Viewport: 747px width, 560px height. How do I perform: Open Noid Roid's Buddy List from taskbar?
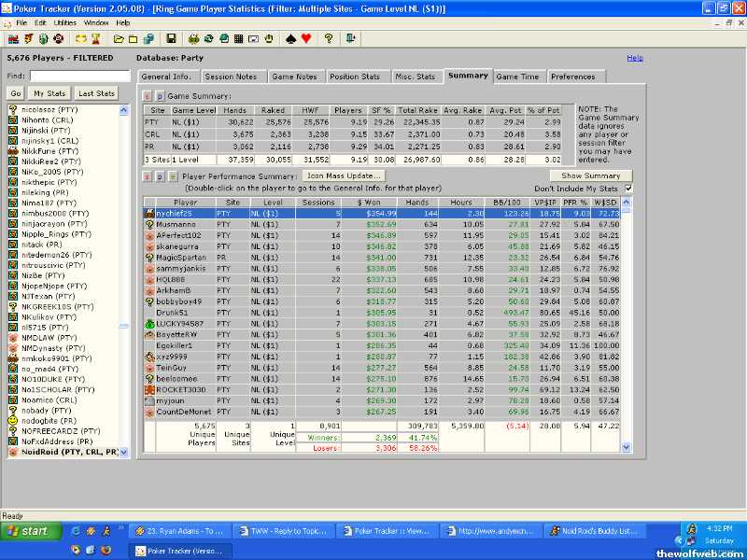(x=594, y=531)
